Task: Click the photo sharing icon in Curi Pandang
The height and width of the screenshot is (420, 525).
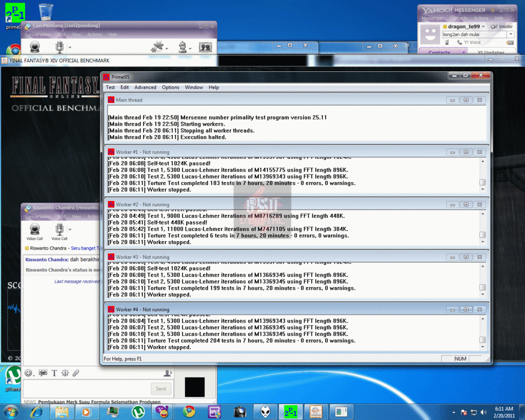Action: click(205, 47)
